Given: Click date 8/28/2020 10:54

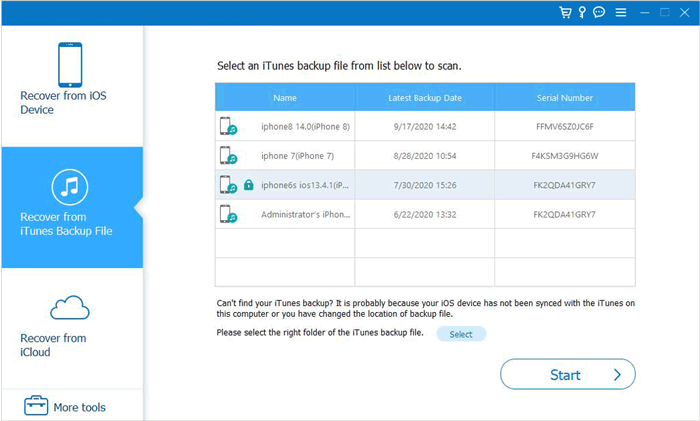Looking at the screenshot, I should (425, 156).
